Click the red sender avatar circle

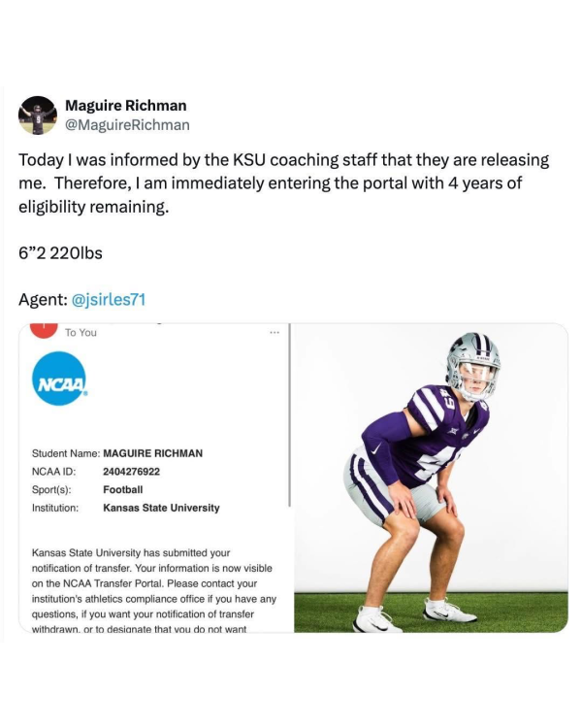[44, 331]
